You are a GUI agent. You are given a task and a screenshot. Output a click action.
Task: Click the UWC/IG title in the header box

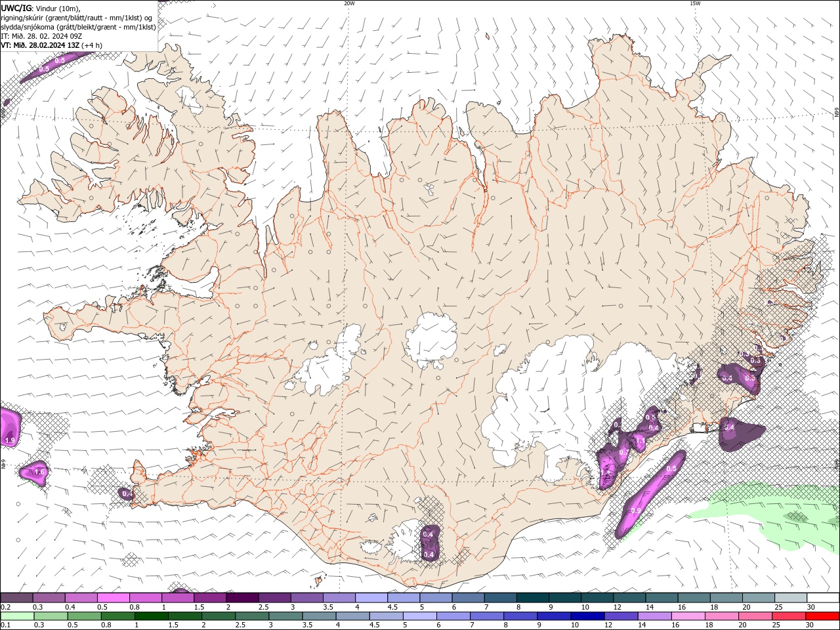[x=15, y=7]
